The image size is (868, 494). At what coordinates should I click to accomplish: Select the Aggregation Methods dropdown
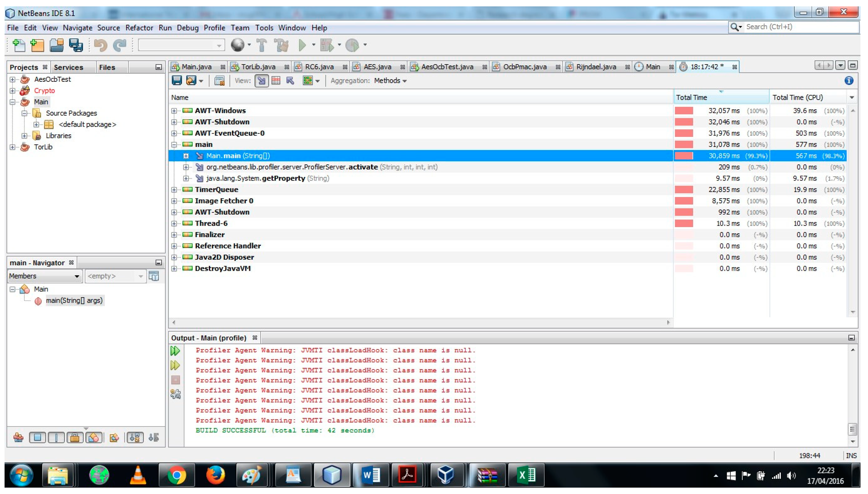click(391, 80)
